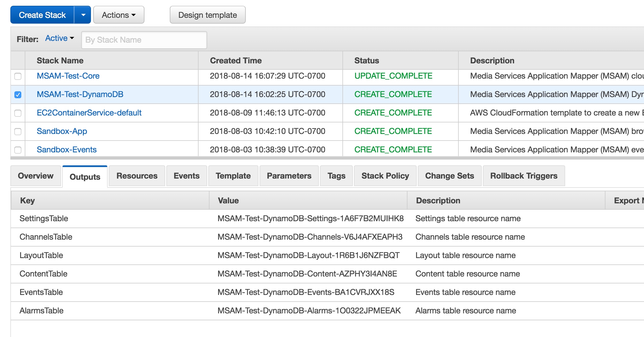Open the Tags tab
Viewport: 644px width, 337px height.
(336, 176)
